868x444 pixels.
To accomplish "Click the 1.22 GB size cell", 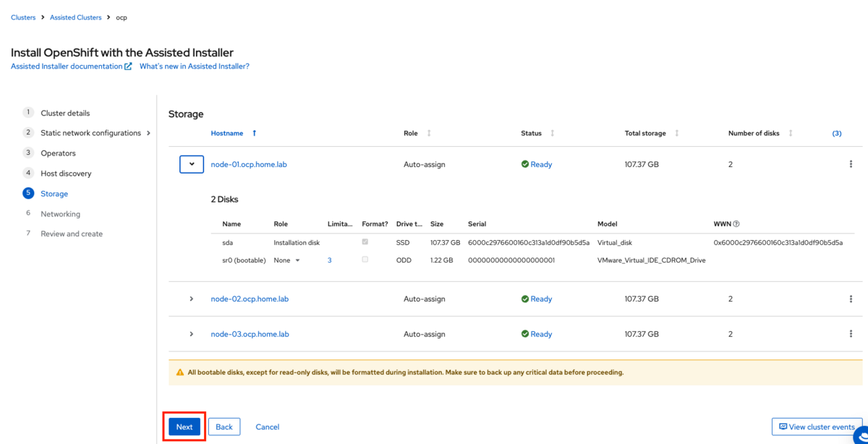I will [x=442, y=260].
